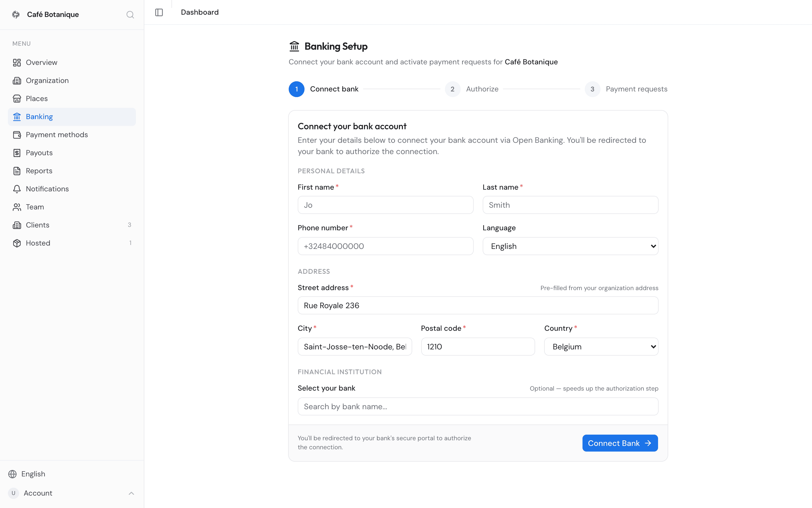812x508 pixels.
Task: Focus the Phone number field
Action: [385, 246]
